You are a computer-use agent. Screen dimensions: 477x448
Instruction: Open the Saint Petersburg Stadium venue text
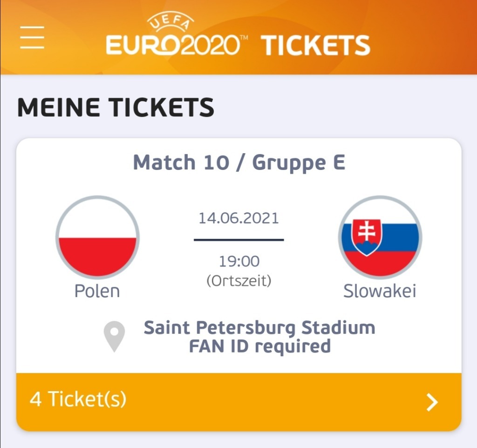259,328
